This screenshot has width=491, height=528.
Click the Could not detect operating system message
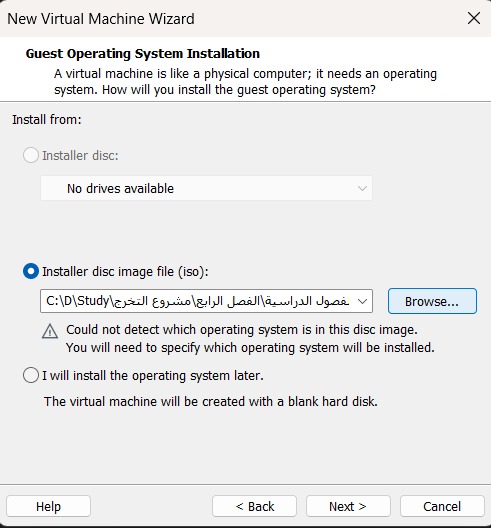250,338
